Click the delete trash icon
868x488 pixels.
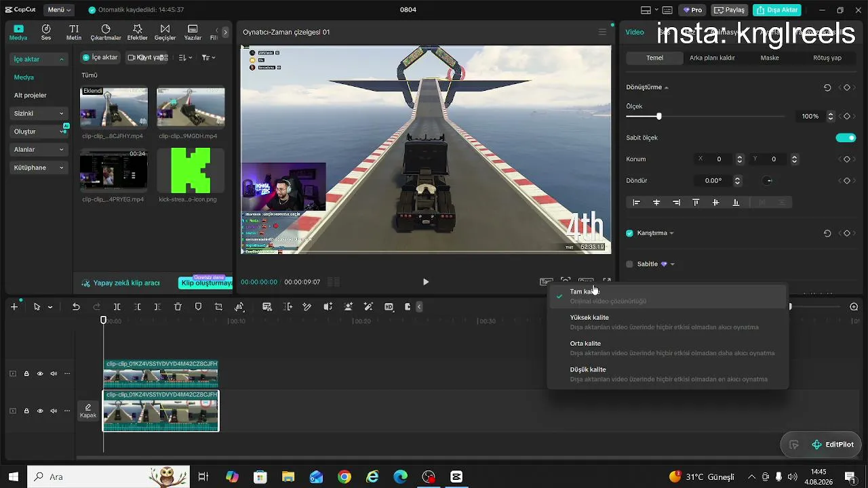click(x=178, y=307)
